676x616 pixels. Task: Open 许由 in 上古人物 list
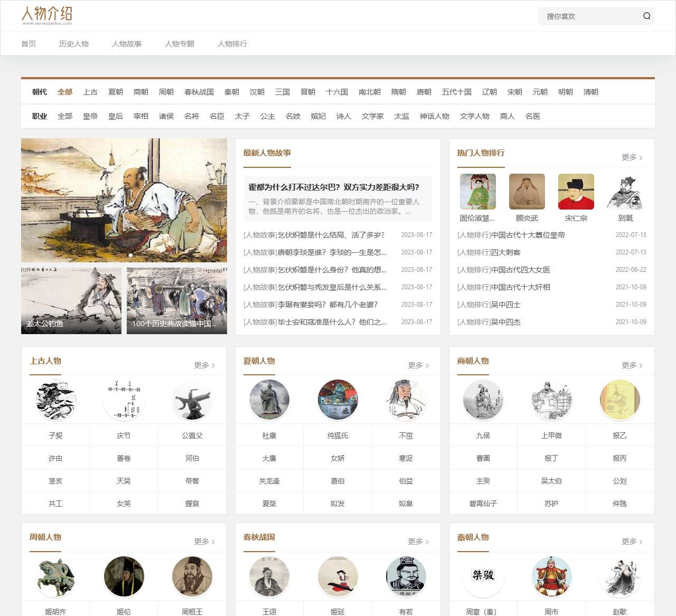tap(55, 458)
